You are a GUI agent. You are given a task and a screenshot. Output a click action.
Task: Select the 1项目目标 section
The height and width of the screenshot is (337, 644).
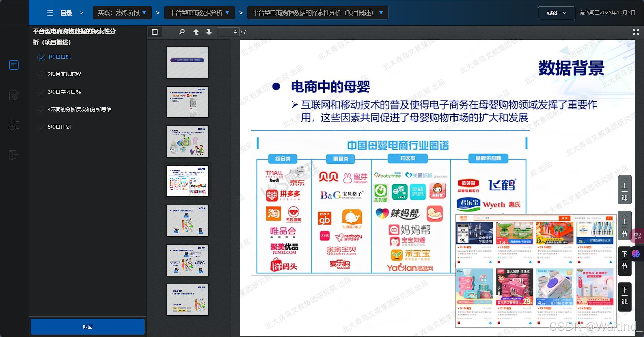pyautogui.click(x=59, y=57)
